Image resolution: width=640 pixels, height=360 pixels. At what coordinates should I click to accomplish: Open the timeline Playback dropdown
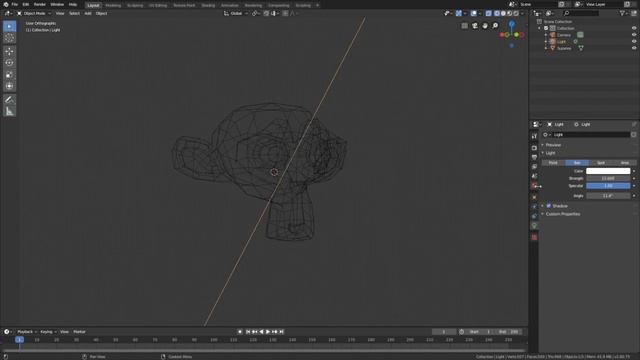(27, 332)
